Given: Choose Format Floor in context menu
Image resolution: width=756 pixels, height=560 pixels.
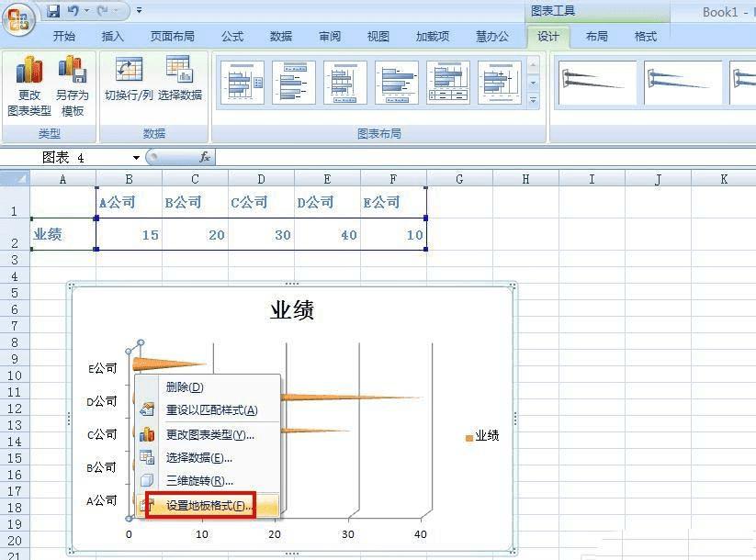Looking at the screenshot, I should (x=208, y=505).
